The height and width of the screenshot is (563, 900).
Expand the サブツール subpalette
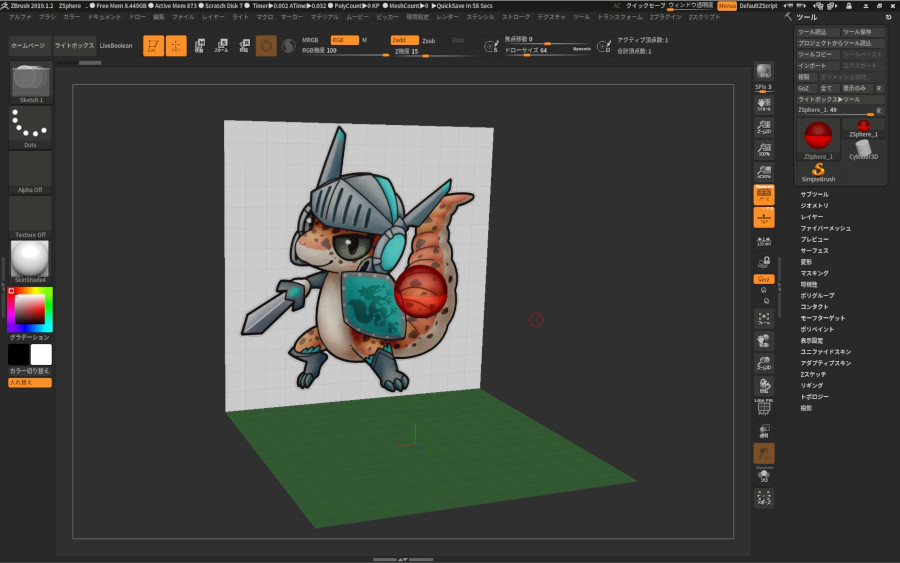coord(814,195)
